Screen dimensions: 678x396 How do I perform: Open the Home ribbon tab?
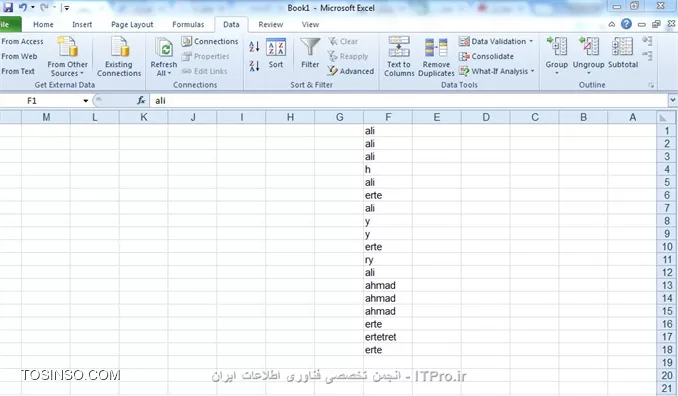pyautogui.click(x=43, y=25)
